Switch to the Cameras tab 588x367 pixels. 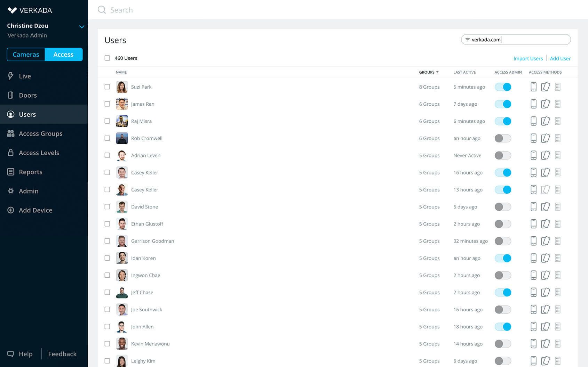tap(26, 55)
